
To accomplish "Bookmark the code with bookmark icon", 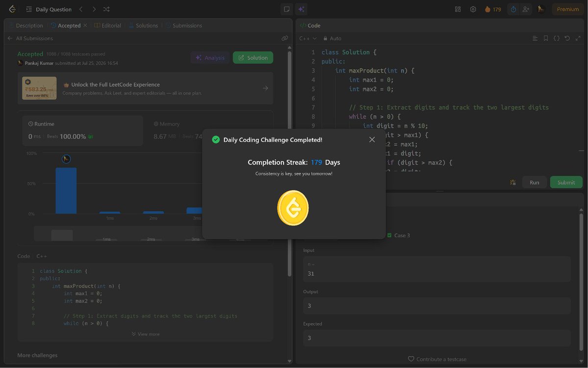I will pyautogui.click(x=546, y=38).
